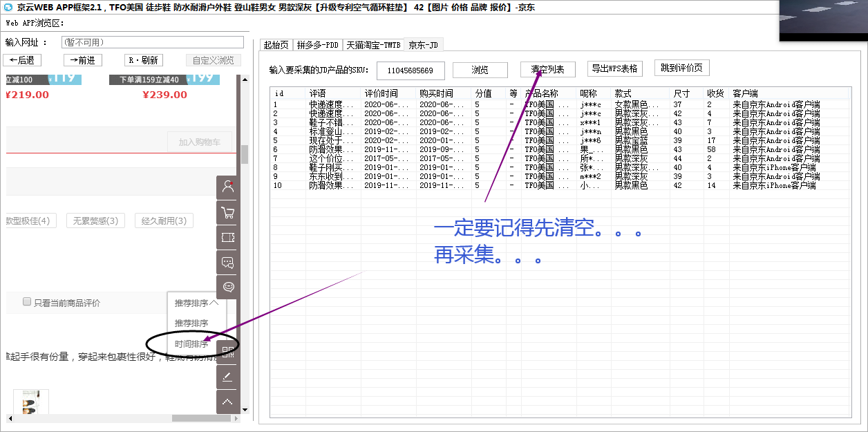
Task: Open the feedback pencil sidebar icon
Action: (x=228, y=377)
